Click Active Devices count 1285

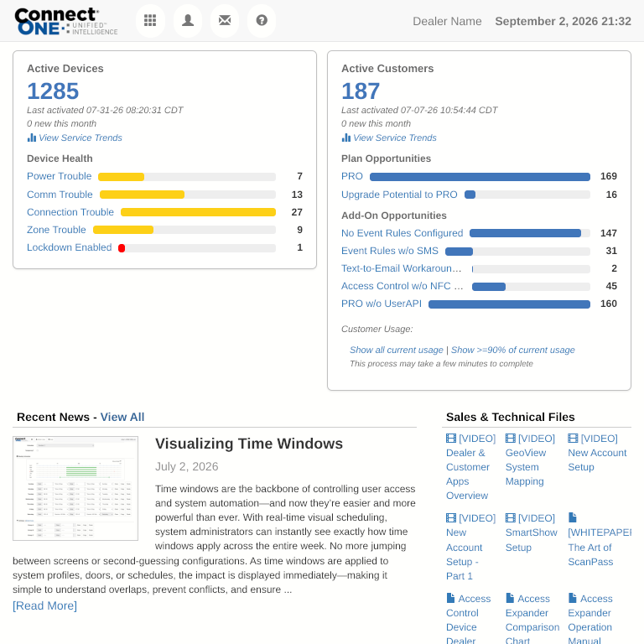(53, 91)
